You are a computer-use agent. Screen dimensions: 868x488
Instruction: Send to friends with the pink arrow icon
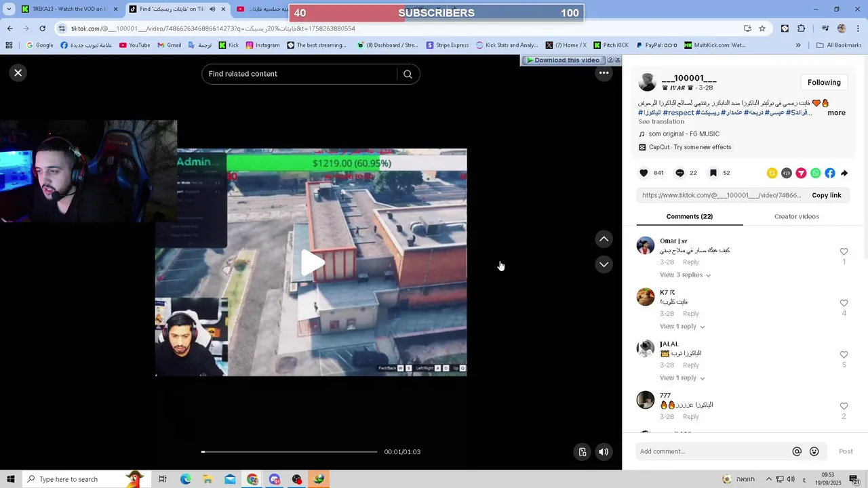(x=801, y=173)
